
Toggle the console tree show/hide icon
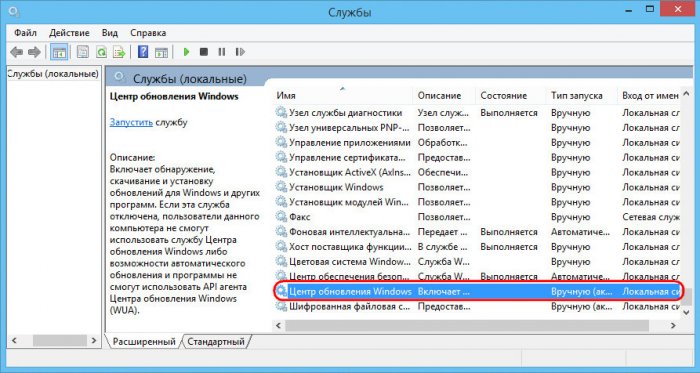(x=59, y=52)
